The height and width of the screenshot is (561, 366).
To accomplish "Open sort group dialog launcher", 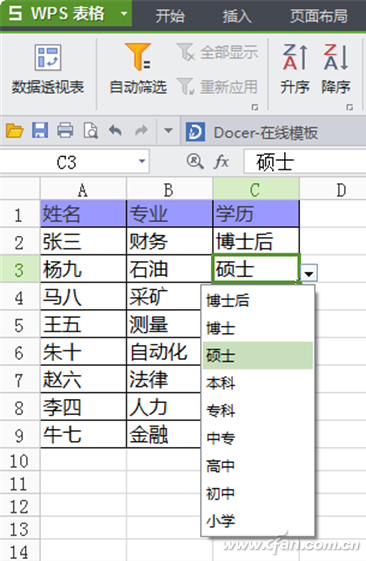I will (x=350, y=107).
